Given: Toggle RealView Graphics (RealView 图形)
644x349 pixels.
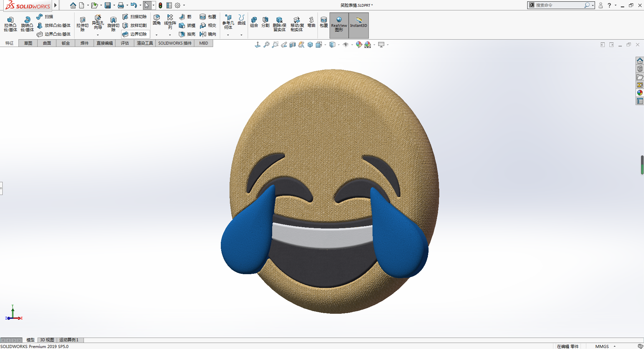Looking at the screenshot, I should pyautogui.click(x=339, y=25).
